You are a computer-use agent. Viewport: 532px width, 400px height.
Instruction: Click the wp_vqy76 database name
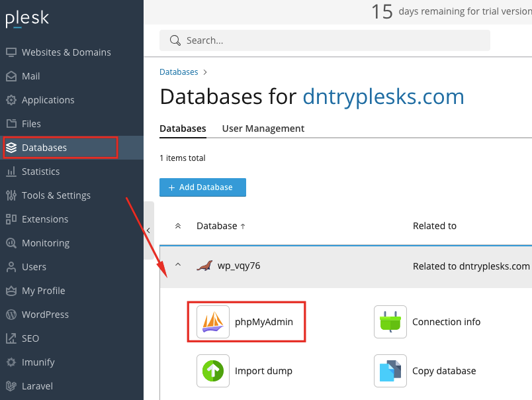pyautogui.click(x=239, y=266)
